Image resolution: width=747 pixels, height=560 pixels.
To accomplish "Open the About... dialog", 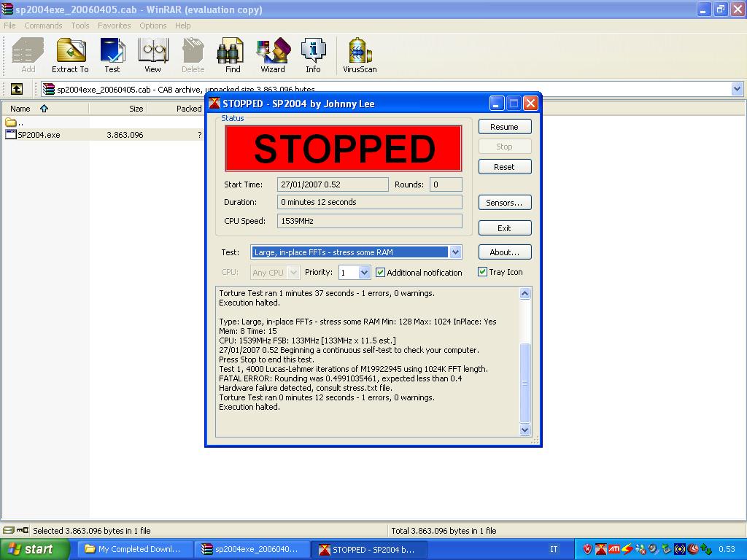I will 505,252.
